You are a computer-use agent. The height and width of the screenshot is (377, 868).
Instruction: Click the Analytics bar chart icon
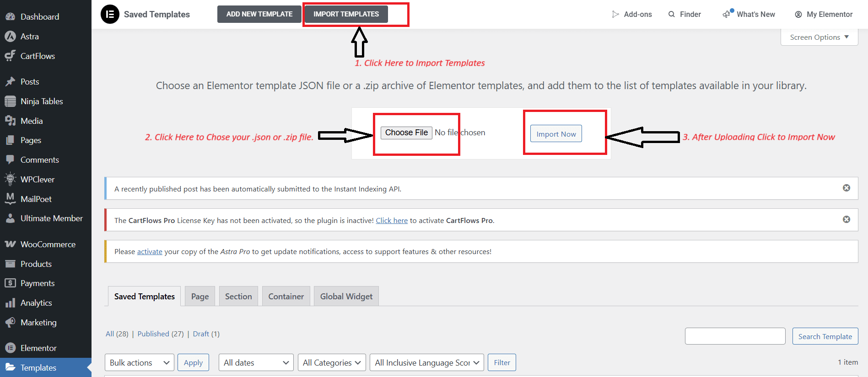(x=10, y=303)
